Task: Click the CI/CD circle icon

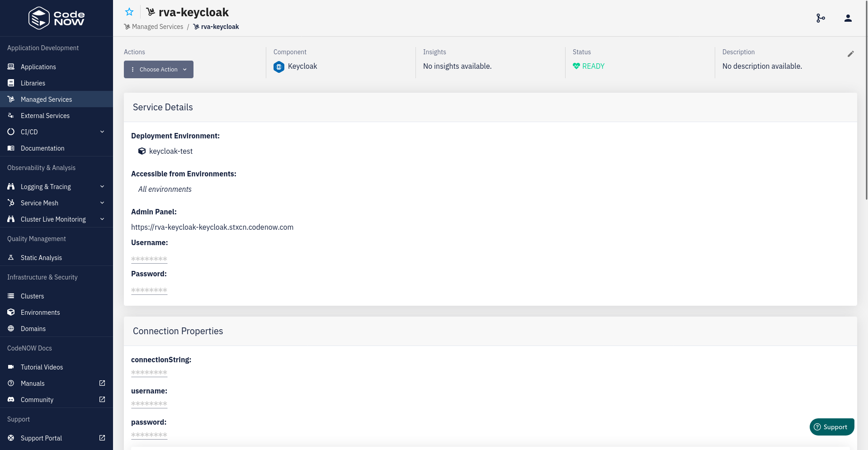Action: point(11,132)
